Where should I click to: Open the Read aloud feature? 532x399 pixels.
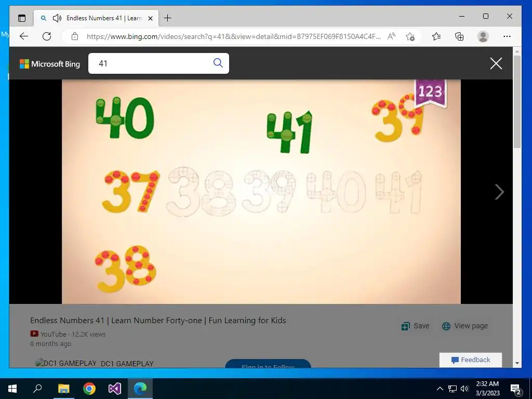(392, 36)
